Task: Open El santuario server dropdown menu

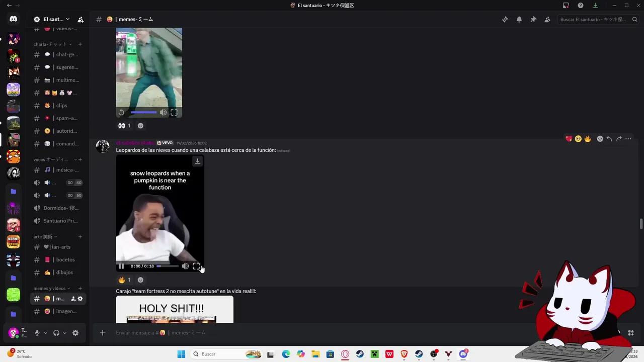Action: pyautogui.click(x=52, y=19)
